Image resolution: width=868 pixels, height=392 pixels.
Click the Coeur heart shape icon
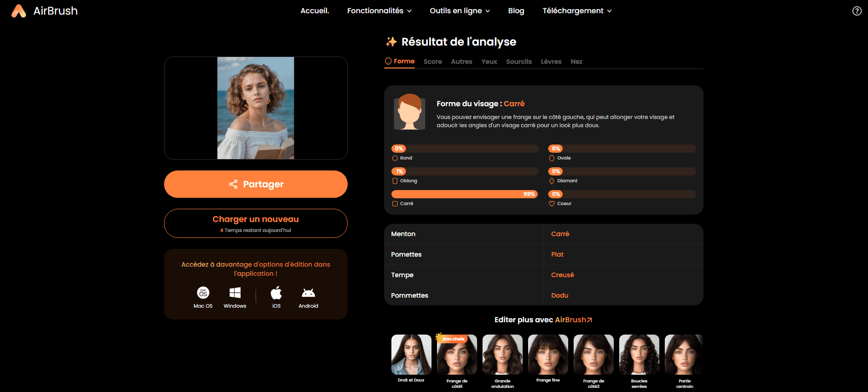click(552, 204)
